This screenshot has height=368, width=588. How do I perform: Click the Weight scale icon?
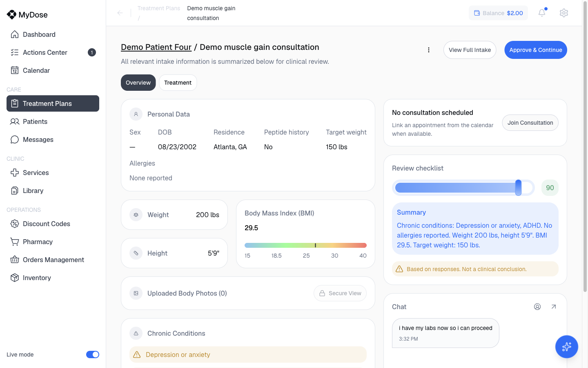coord(136,215)
